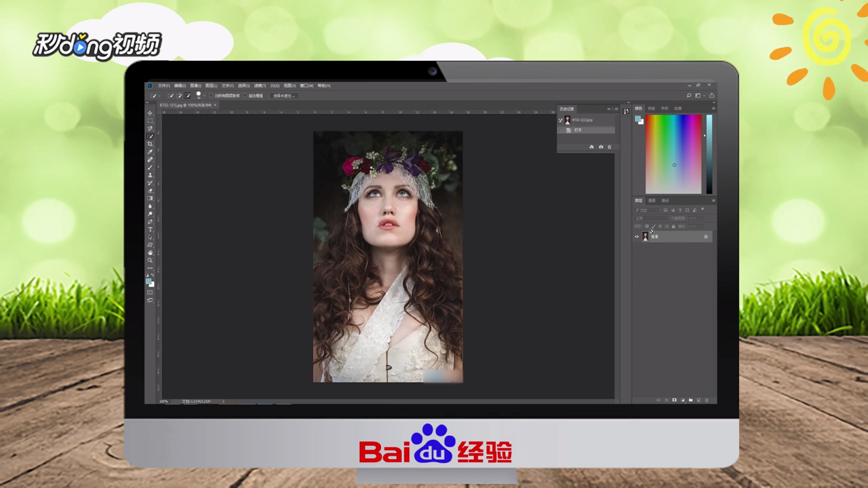This screenshot has height=488, width=868.
Task: Lock transparent pixels icon in Layers
Action: [647, 226]
